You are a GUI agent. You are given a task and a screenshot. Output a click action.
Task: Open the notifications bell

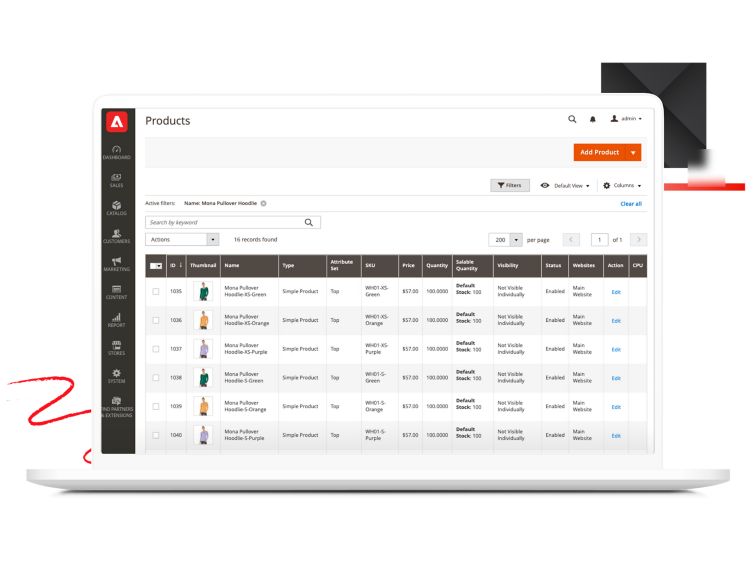[x=593, y=119]
